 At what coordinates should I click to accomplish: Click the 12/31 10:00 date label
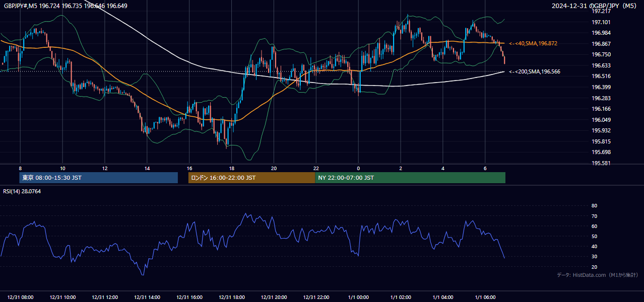click(x=62, y=297)
